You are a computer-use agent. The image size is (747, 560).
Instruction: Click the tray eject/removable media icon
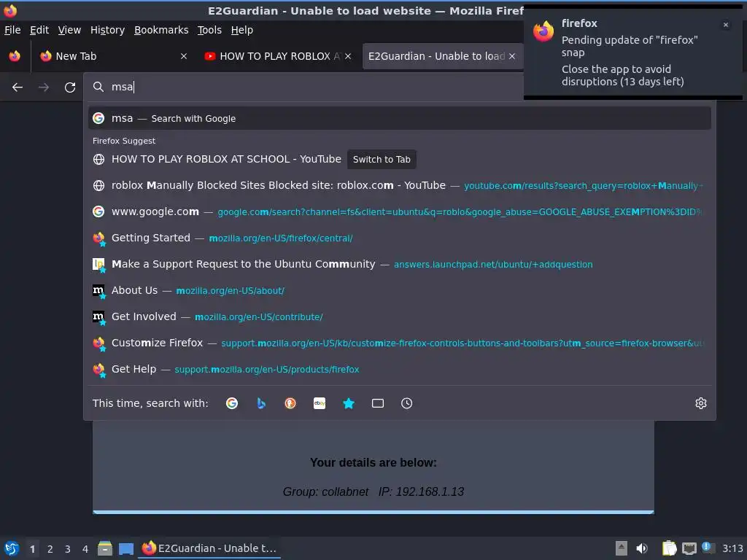click(x=622, y=548)
